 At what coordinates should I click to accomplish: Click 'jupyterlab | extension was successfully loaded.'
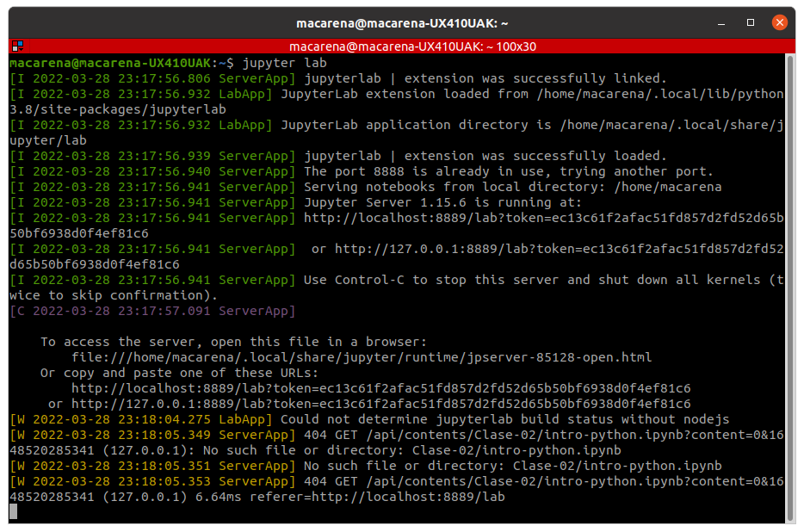pyautogui.click(x=485, y=156)
